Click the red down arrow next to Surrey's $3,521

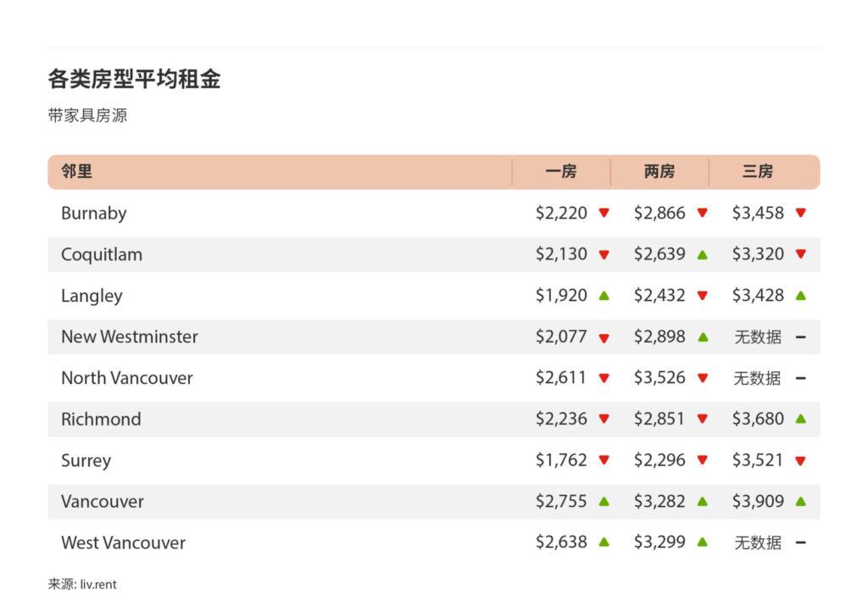800,460
